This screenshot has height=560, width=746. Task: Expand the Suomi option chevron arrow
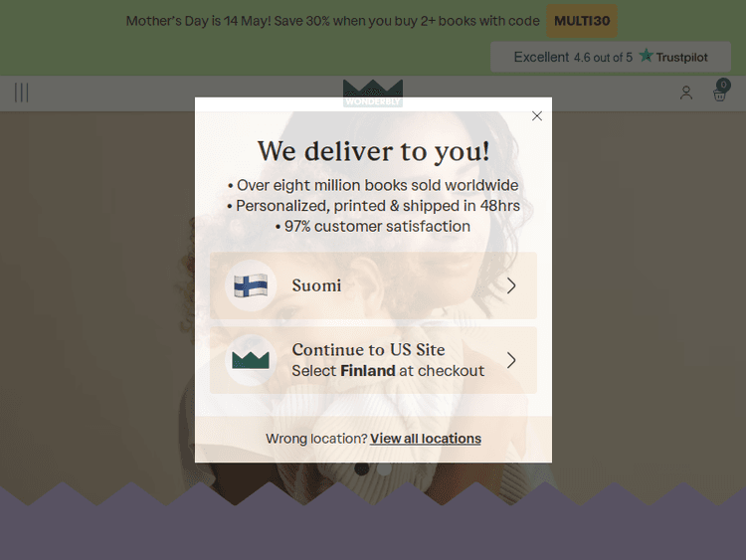coord(511,285)
